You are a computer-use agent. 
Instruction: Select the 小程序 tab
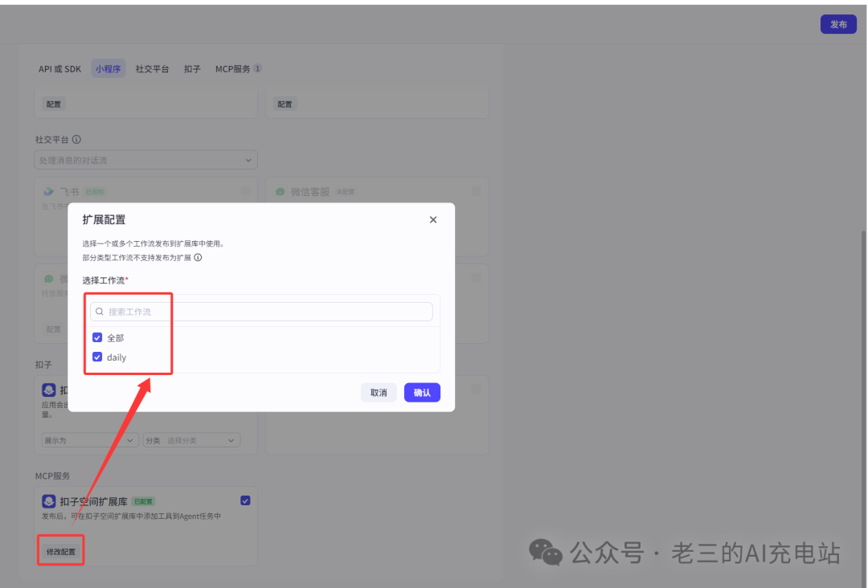click(108, 68)
